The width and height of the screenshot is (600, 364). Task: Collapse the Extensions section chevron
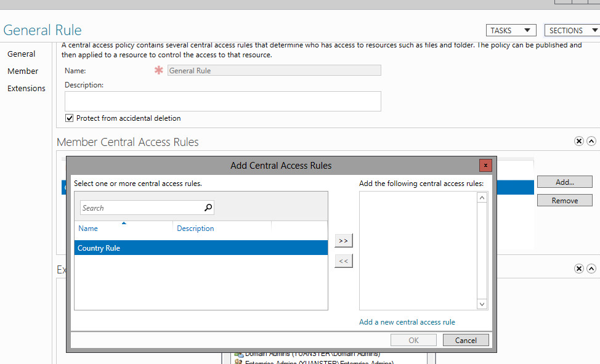pyautogui.click(x=591, y=269)
